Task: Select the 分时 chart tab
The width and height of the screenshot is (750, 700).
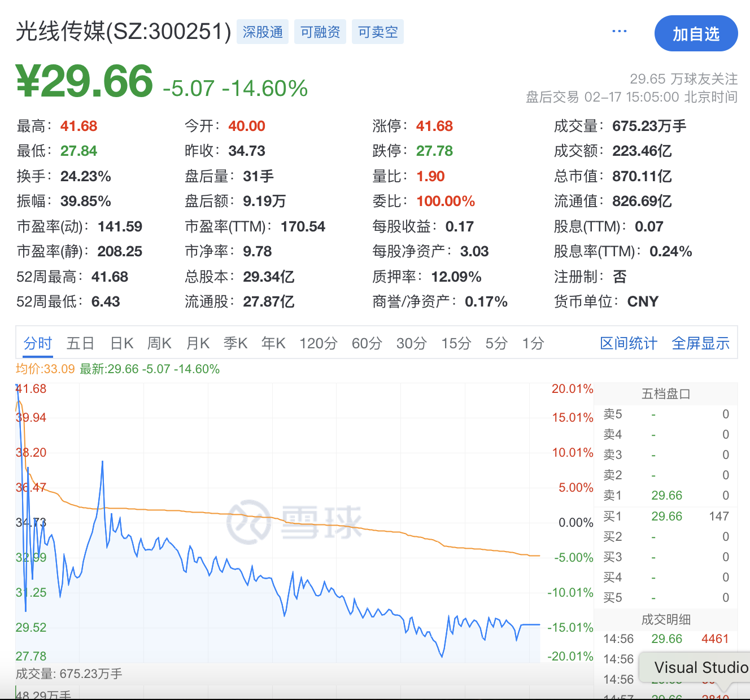Action: [38, 343]
